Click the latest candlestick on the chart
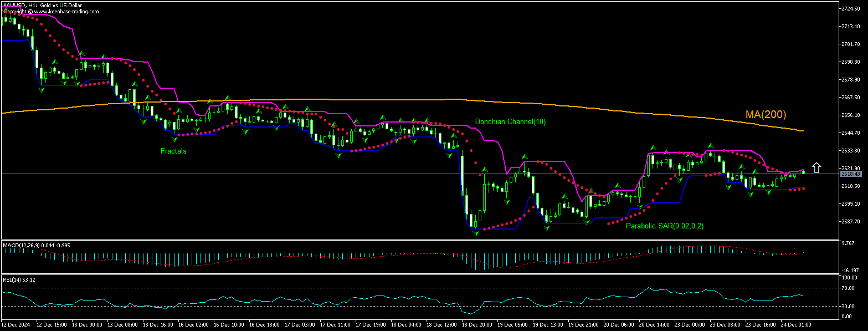Image resolution: width=868 pixels, height=331 pixels. pos(803,172)
